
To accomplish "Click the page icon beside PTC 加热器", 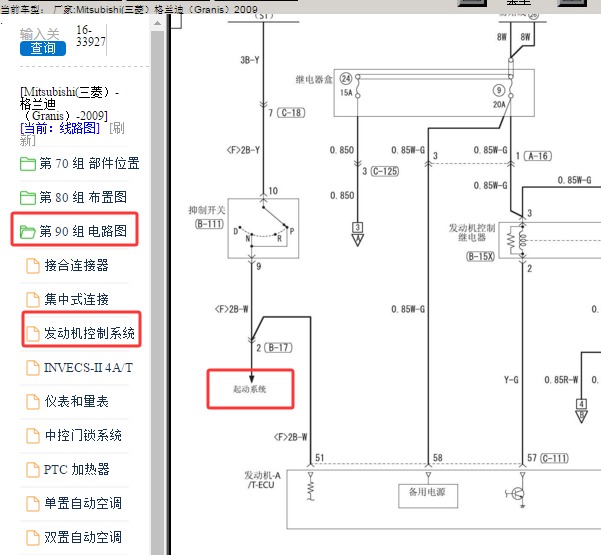I will 33,470.
